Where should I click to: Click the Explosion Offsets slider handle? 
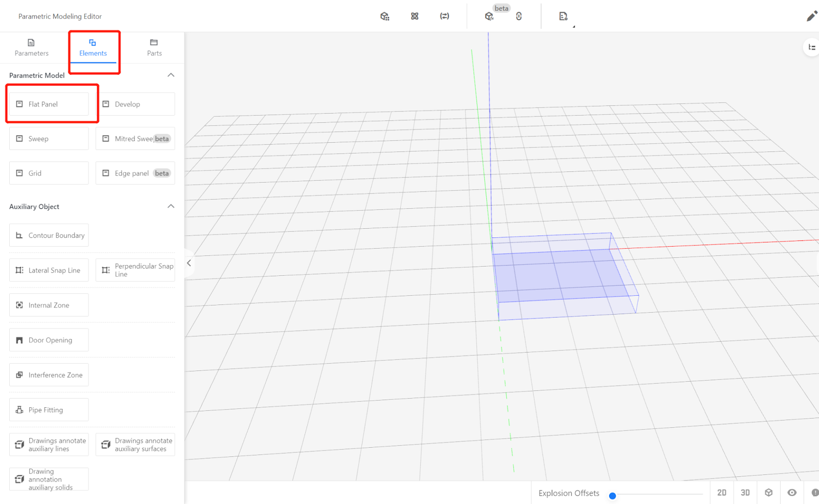pyautogui.click(x=612, y=495)
